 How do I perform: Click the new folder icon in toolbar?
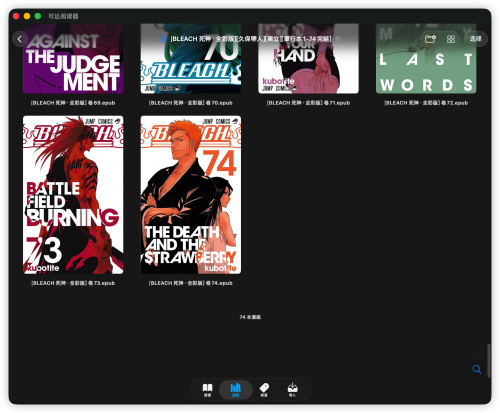click(430, 39)
